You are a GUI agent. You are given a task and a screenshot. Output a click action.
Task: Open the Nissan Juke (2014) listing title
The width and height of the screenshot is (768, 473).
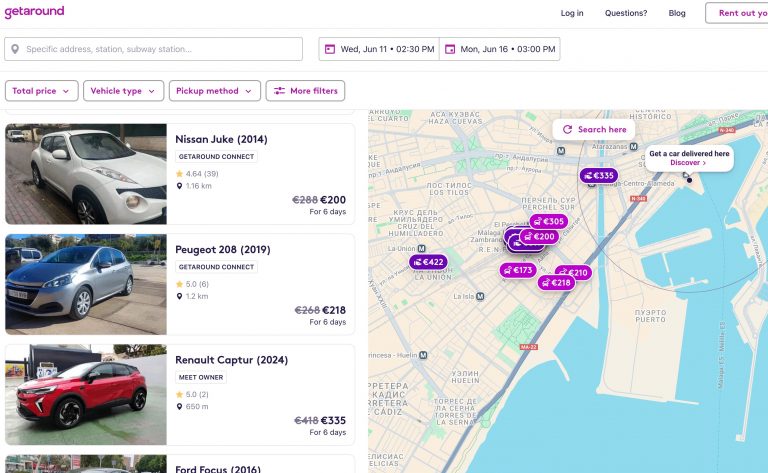[x=221, y=139]
